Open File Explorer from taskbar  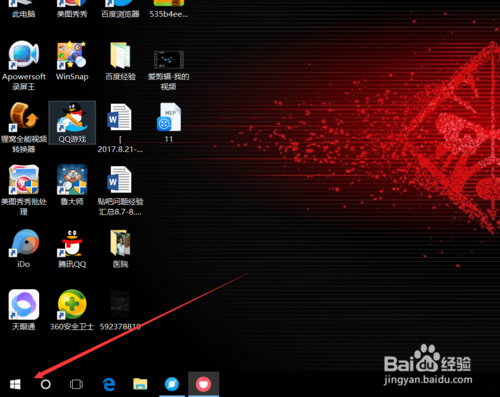(x=140, y=384)
